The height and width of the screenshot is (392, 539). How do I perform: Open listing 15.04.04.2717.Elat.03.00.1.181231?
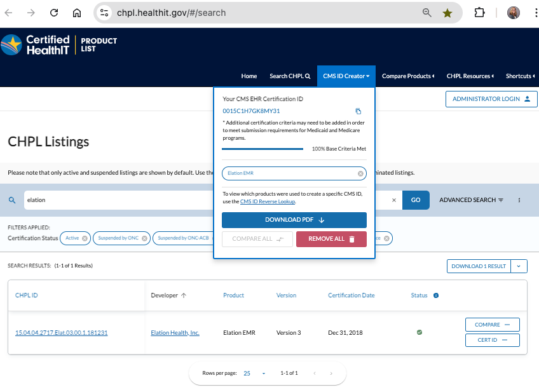tap(62, 333)
